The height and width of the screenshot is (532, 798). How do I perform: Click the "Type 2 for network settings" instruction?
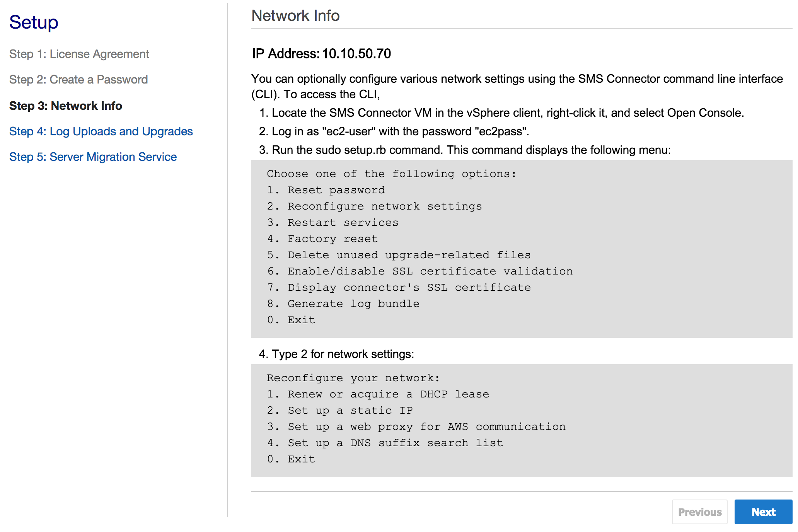pos(336,354)
